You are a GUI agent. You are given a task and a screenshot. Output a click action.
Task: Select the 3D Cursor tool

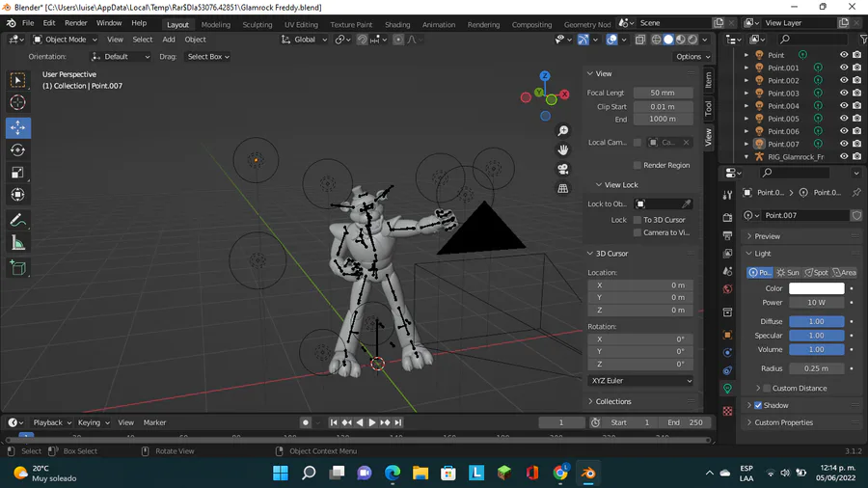coord(17,102)
